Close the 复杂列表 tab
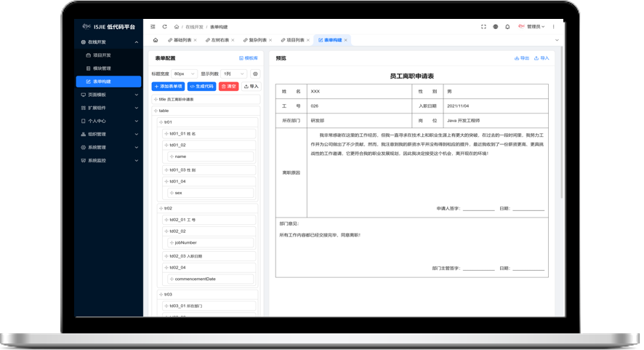644x350 pixels. pyautogui.click(x=270, y=40)
